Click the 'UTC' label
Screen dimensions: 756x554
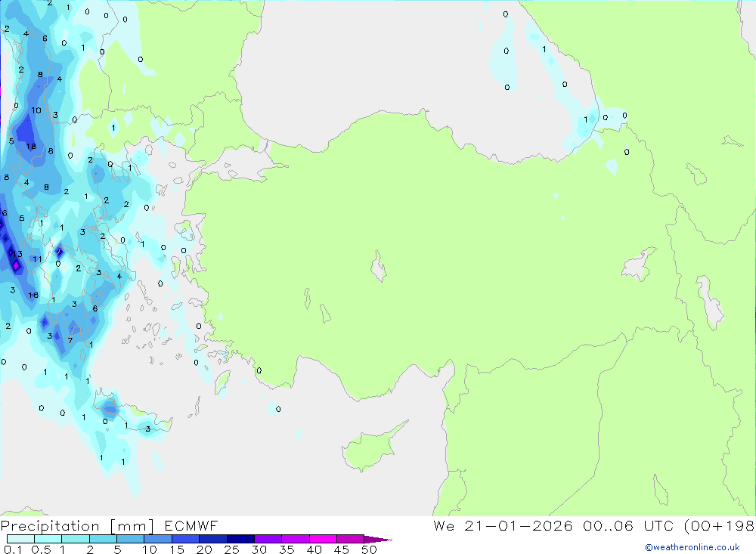(x=658, y=525)
